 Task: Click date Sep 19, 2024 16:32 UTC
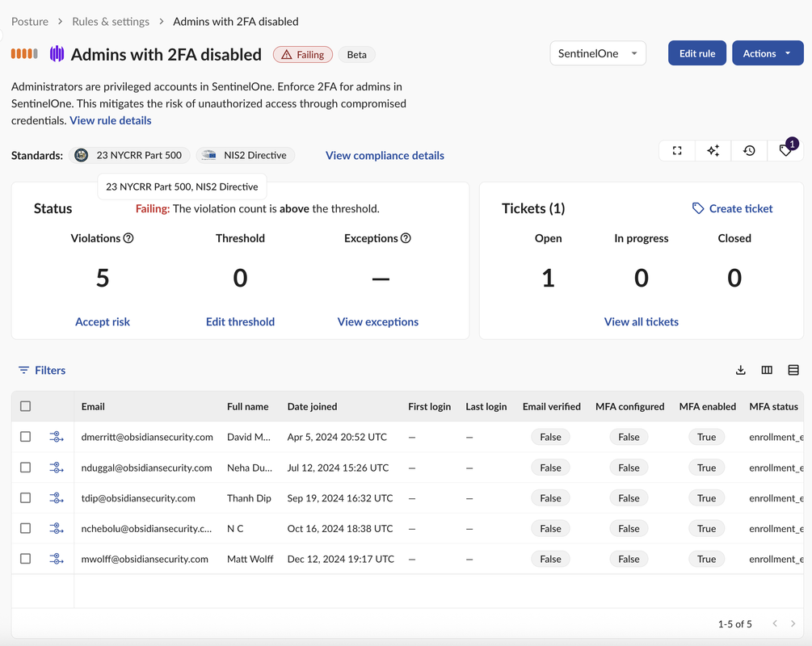pyautogui.click(x=340, y=498)
